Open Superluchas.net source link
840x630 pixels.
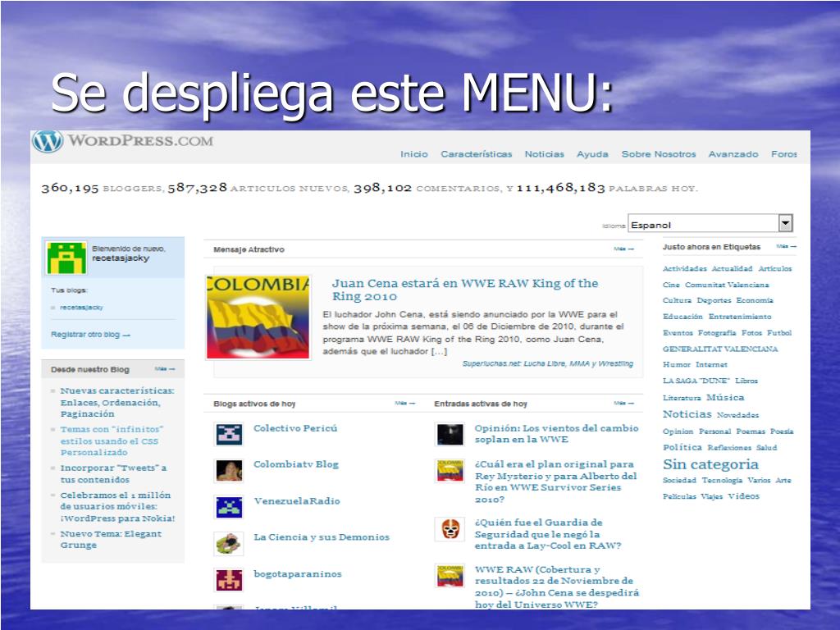tap(547, 363)
